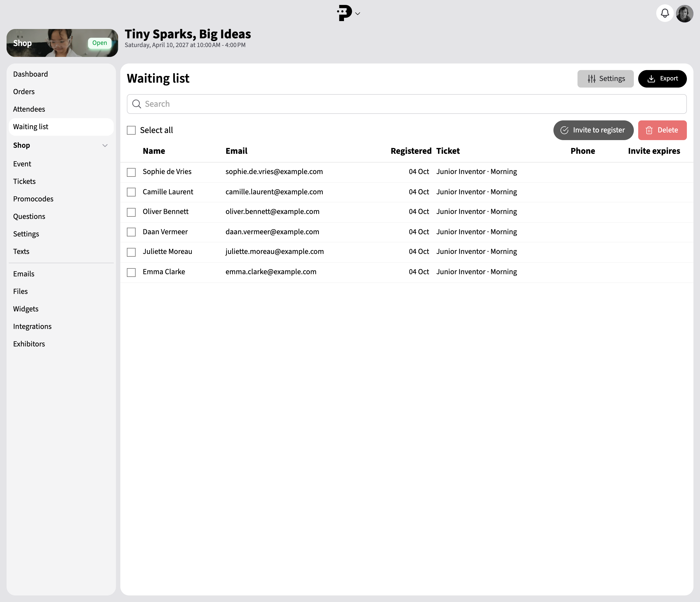
Task: Open waiting list Settings button
Action: (605, 79)
